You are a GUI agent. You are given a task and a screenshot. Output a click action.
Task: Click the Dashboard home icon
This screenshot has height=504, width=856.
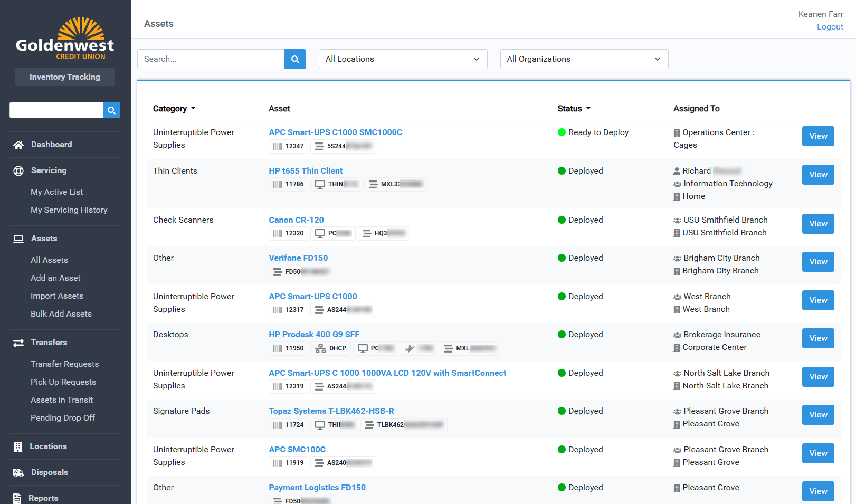tap(18, 145)
